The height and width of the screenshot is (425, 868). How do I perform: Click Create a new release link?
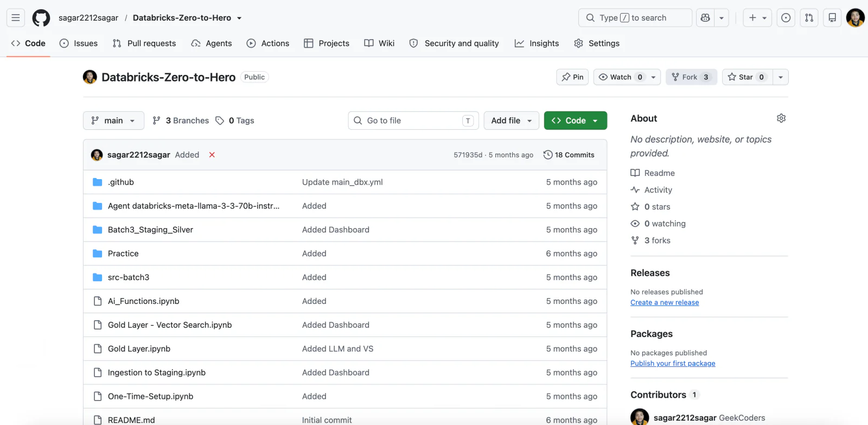coord(665,303)
